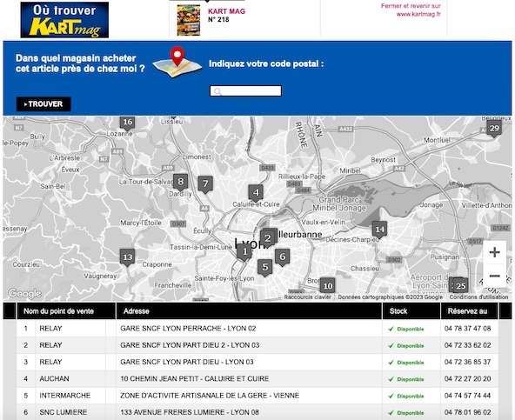Click the map pin illustration icon
The image size is (515, 420).
[177, 63]
